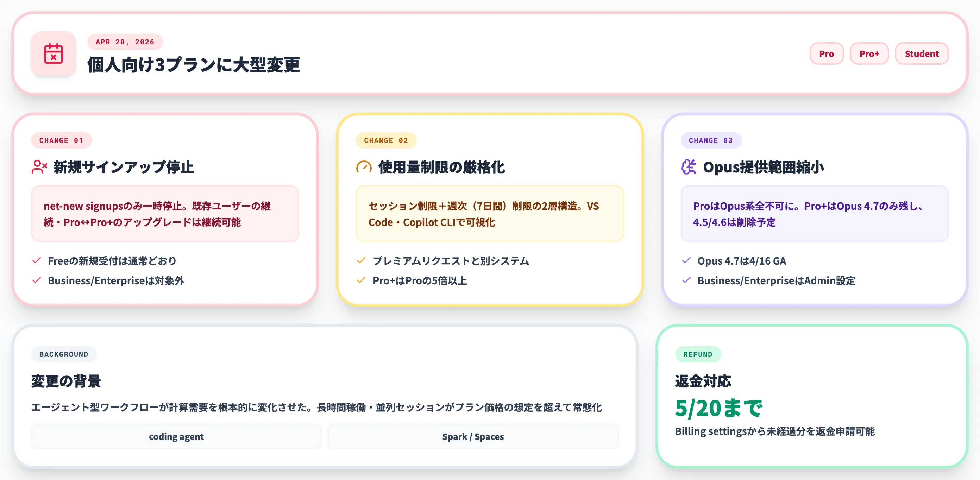Viewport: 980px width, 480px height.
Task: Click the brain icon beside Opus提供範囲縮小
Action: (x=689, y=166)
